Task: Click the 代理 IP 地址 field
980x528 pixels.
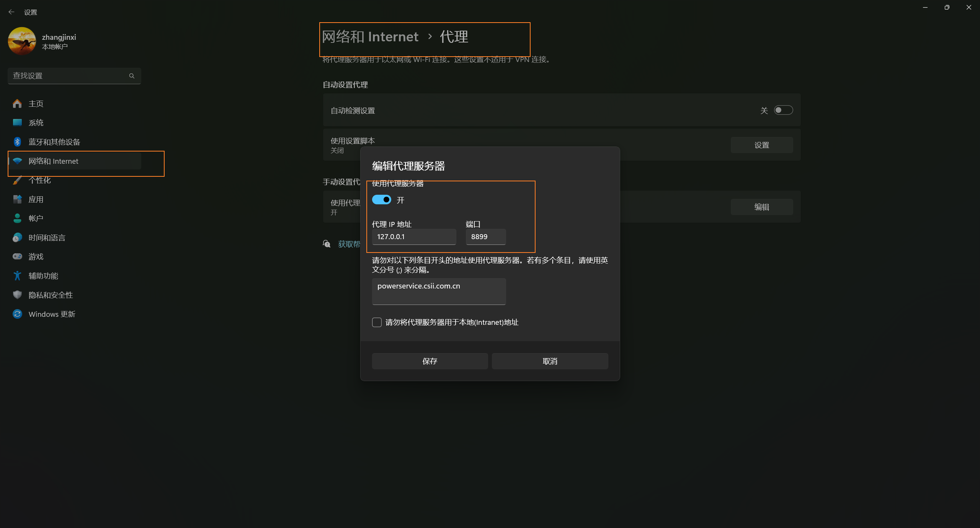Action: coord(414,236)
